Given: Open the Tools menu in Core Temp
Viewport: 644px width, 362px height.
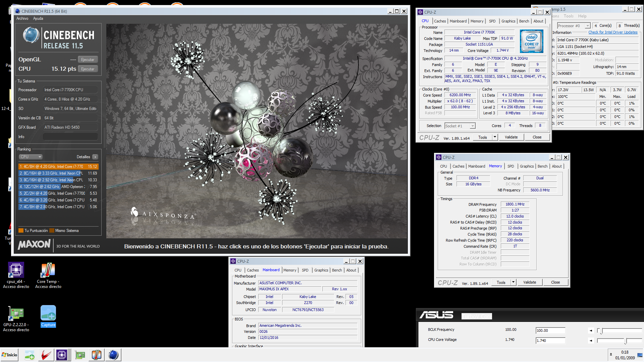Looking at the screenshot, I should [x=569, y=16].
